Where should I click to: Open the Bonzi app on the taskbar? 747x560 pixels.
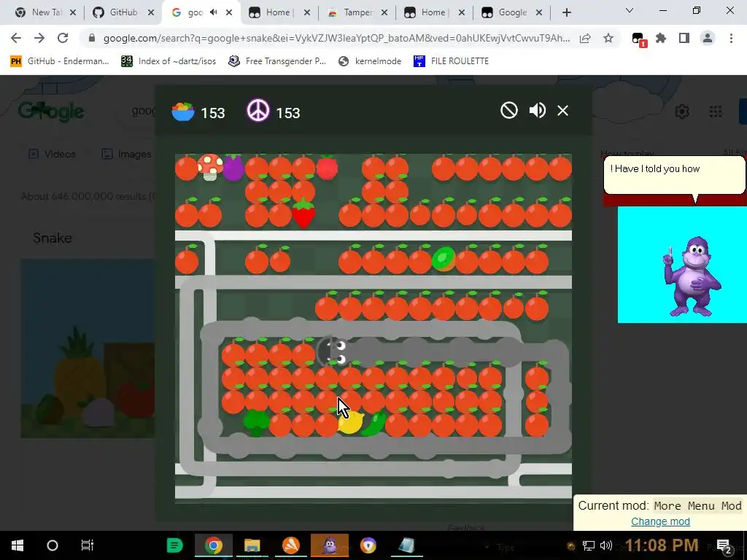pyautogui.click(x=330, y=545)
